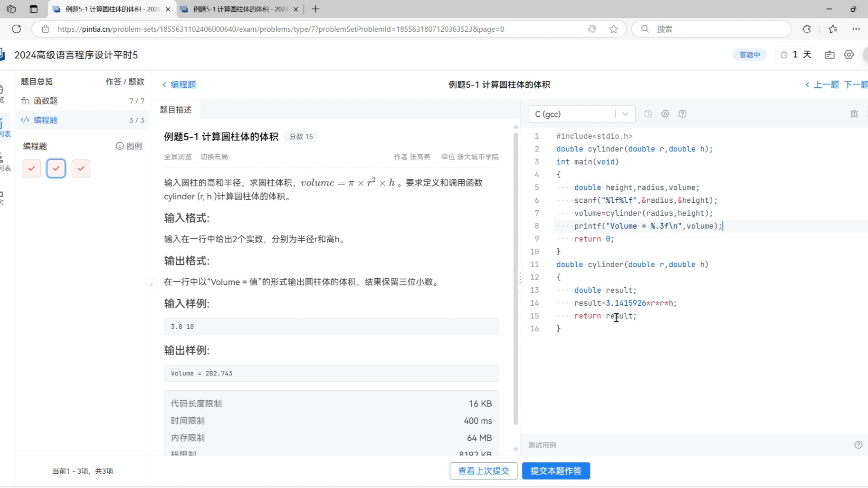Image resolution: width=868 pixels, height=488 pixels.
Task: Click the 答题中 status badge
Action: tap(750, 55)
